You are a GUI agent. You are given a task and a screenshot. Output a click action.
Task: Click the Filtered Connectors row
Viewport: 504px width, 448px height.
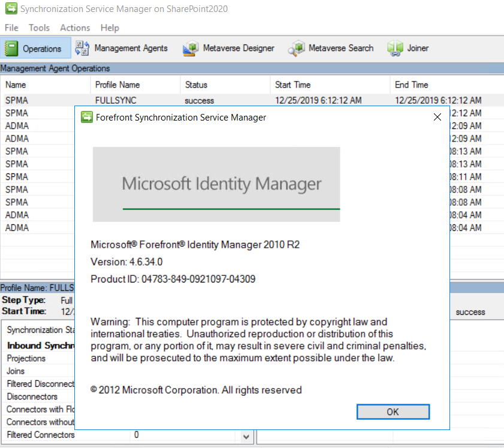point(41,435)
